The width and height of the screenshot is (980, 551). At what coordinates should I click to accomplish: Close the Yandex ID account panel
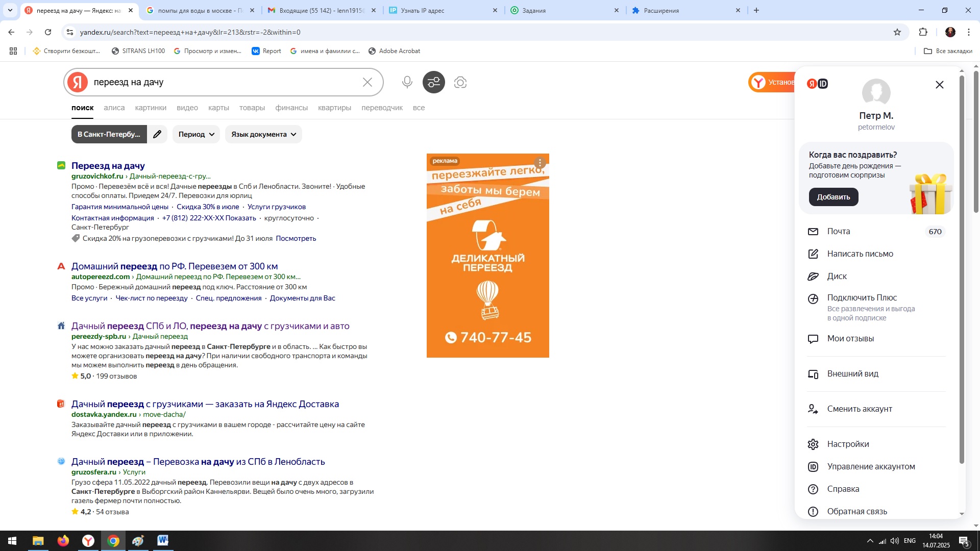point(940,85)
